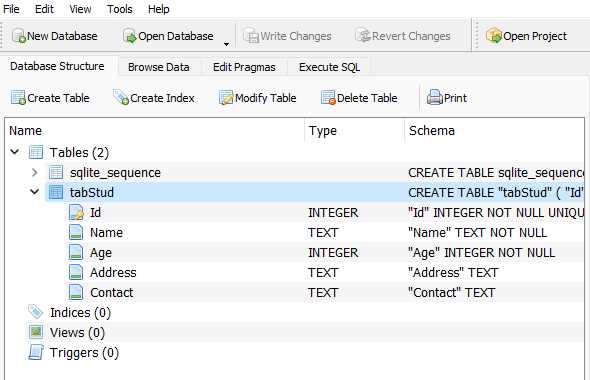Switch to the Edit Pragmas tab

click(x=244, y=67)
